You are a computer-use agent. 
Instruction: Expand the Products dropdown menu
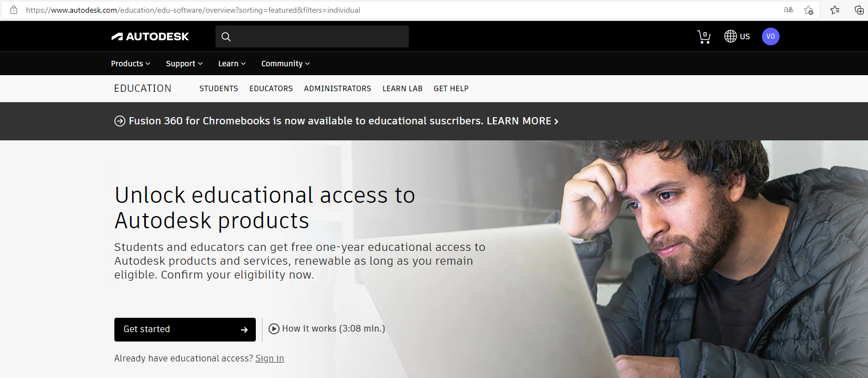pos(130,64)
